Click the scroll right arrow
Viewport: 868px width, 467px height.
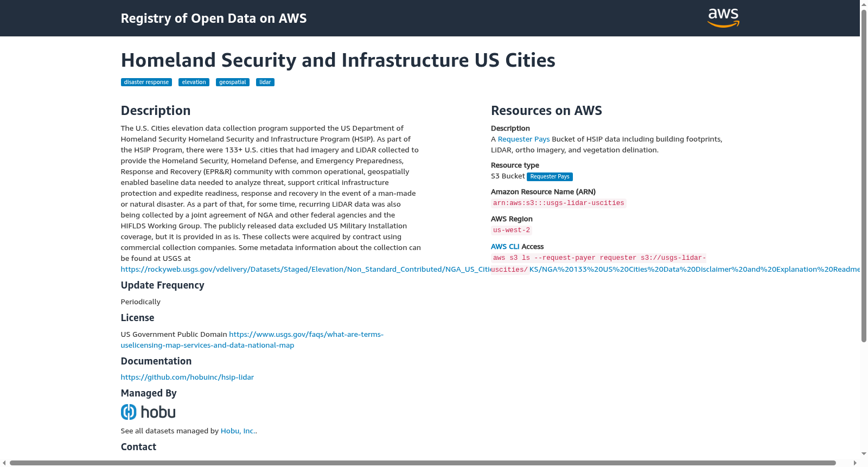click(x=856, y=463)
